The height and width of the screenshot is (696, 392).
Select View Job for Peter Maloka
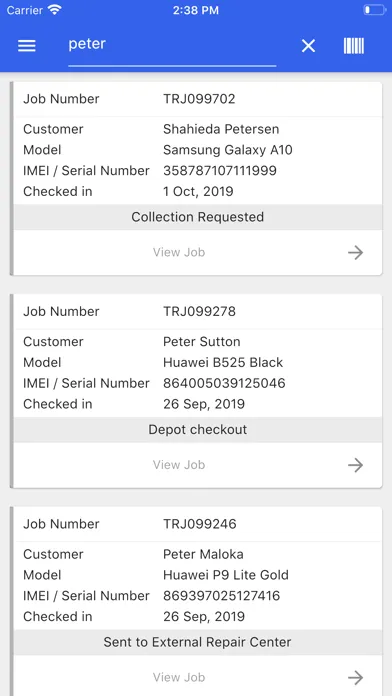(x=179, y=677)
